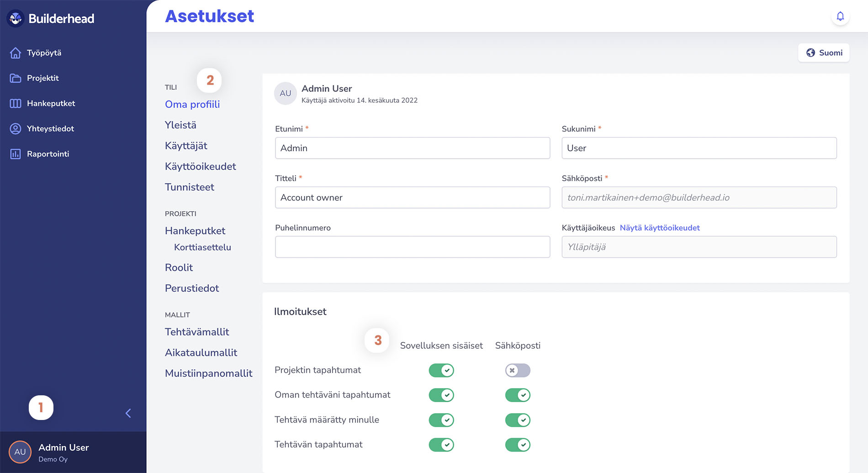Open the Käyttäjät settings section

(186, 146)
